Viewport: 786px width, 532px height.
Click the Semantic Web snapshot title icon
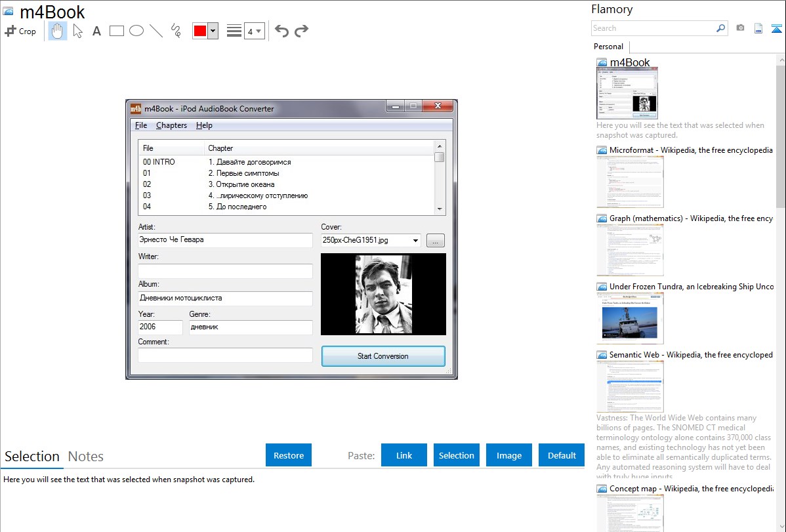click(602, 354)
